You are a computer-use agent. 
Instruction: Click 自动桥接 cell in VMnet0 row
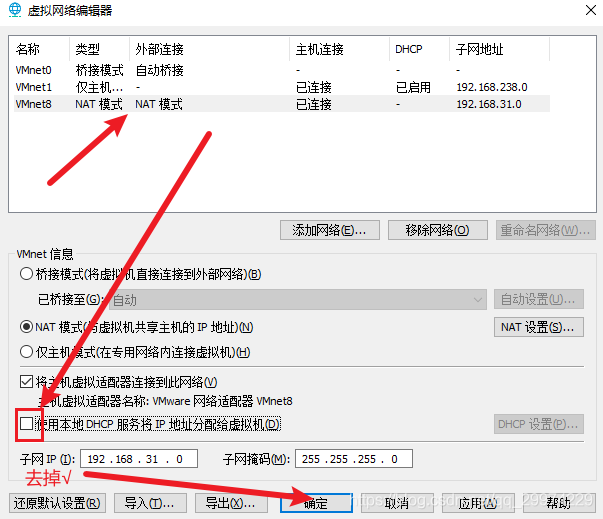[x=160, y=70]
